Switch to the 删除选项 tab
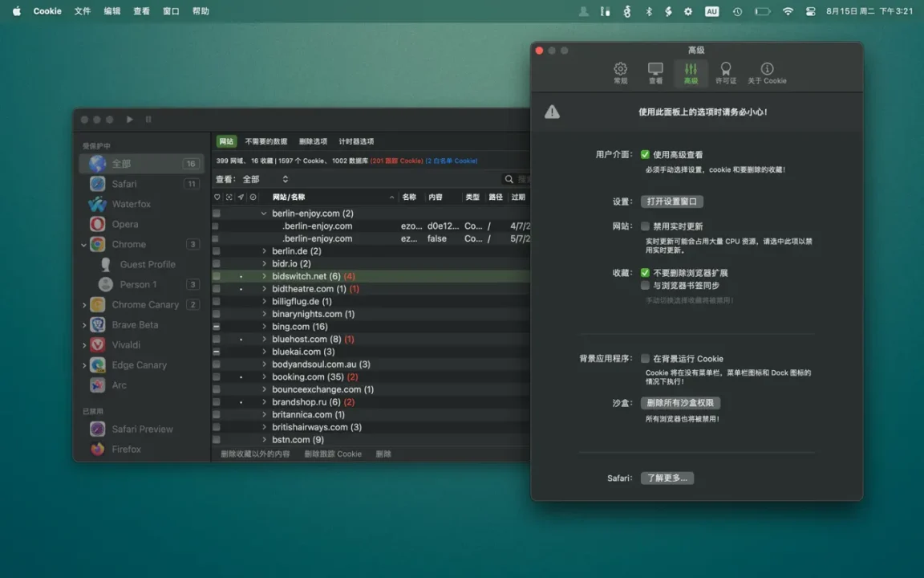The height and width of the screenshot is (578, 924). (313, 141)
